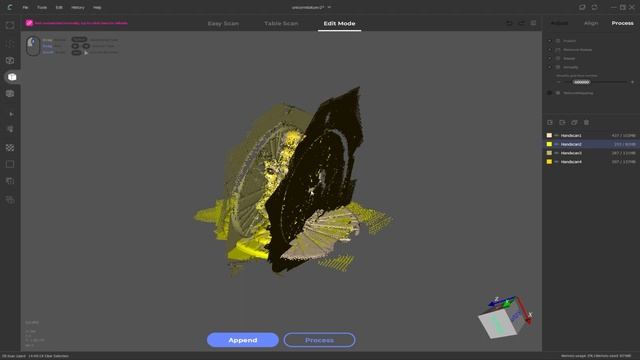
Task: Select the Edit Mode tab
Action: point(339,23)
